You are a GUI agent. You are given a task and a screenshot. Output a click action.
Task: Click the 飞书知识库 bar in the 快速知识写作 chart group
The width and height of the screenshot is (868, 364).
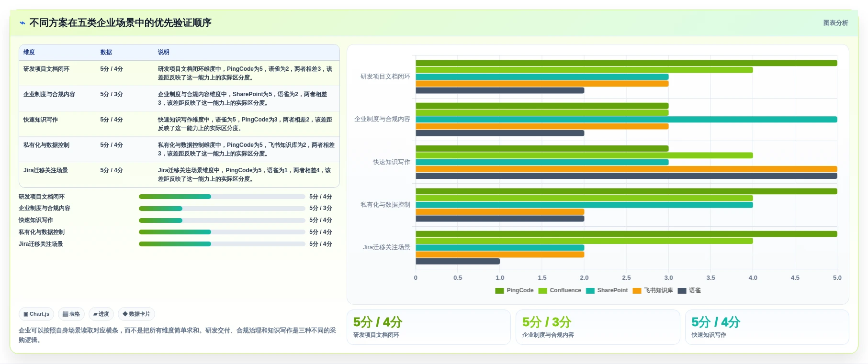626,169
